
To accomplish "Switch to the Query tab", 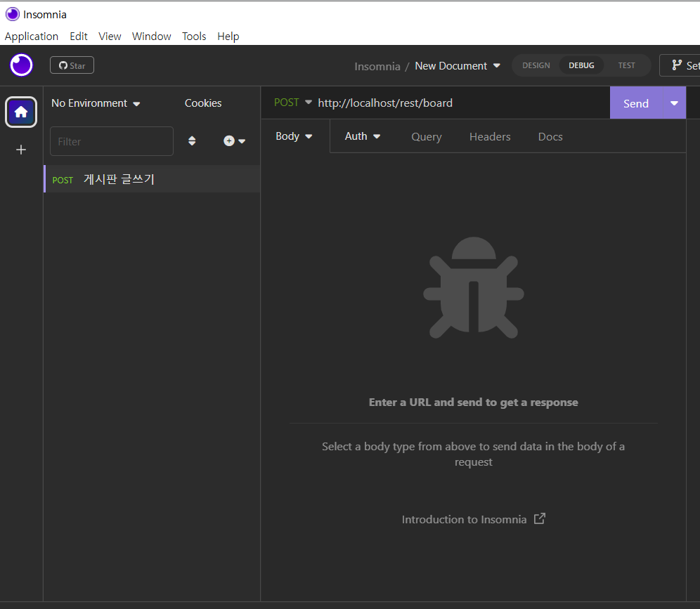I will tap(427, 137).
